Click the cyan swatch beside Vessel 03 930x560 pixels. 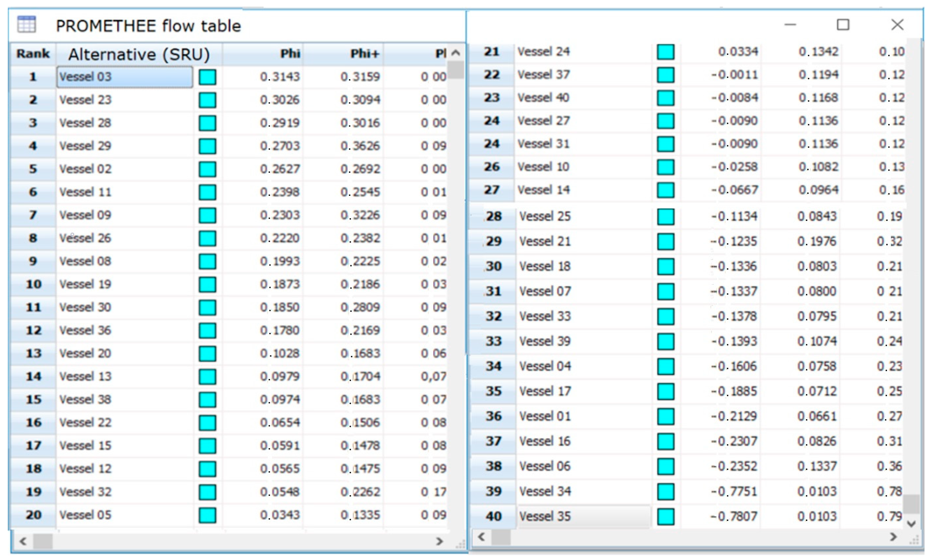(x=207, y=77)
